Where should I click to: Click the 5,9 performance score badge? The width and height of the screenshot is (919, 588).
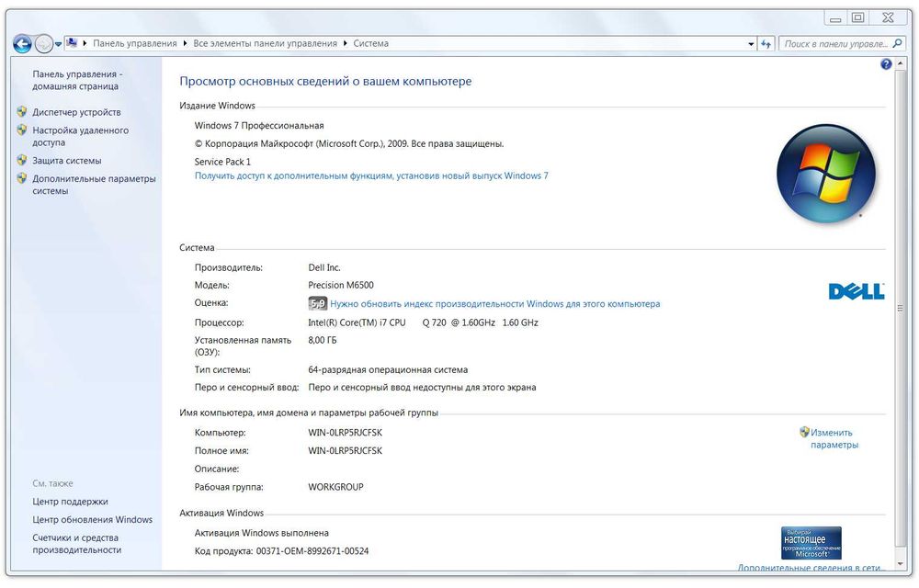(x=317, y=303)
